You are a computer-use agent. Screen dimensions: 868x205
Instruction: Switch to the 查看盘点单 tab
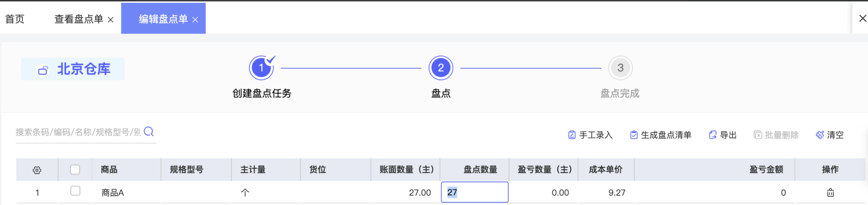(x=78, y=19)
